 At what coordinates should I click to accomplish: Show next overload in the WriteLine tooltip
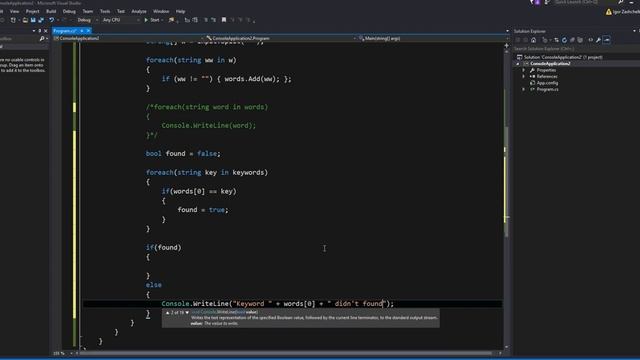click(187, 313)
